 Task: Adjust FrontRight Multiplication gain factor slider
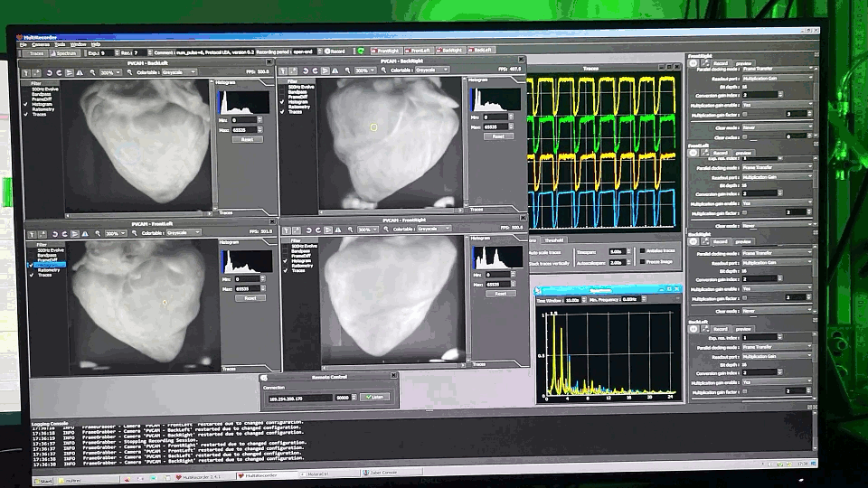click(764, 115)
